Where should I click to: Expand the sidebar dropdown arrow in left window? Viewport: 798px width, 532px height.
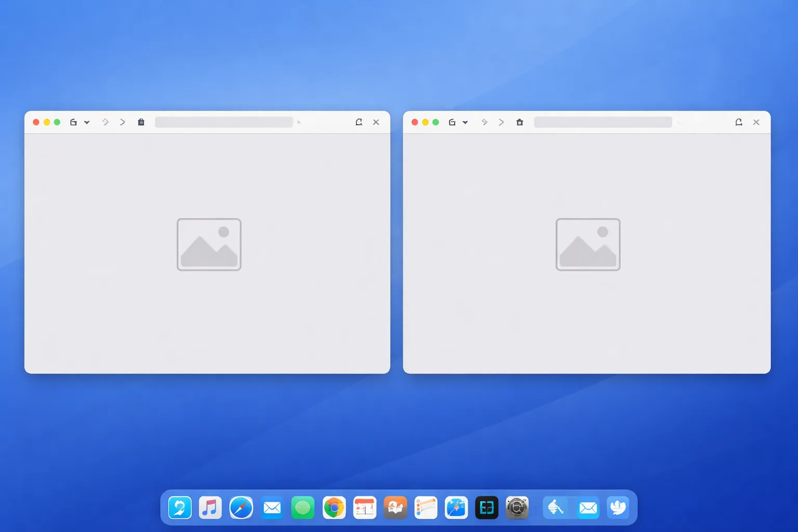click(87, 123)
